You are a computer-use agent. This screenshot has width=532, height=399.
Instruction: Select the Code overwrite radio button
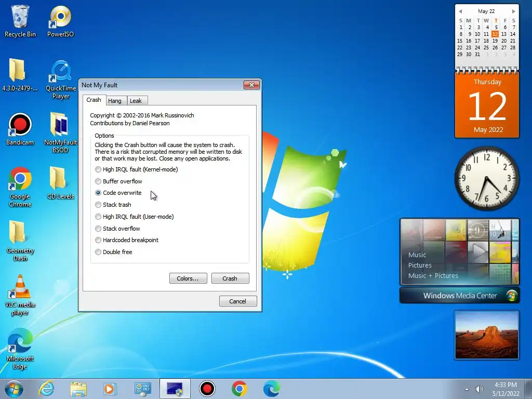coord(98,193)
